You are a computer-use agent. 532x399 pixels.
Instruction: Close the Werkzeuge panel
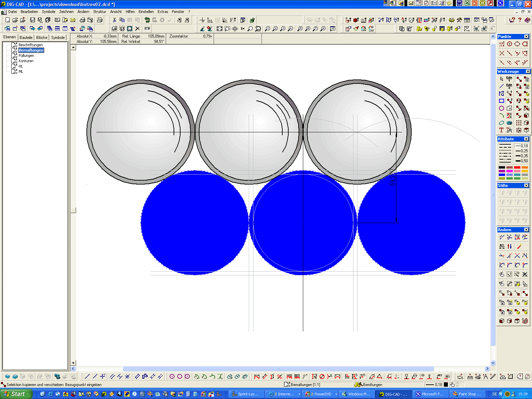(528, 71)
